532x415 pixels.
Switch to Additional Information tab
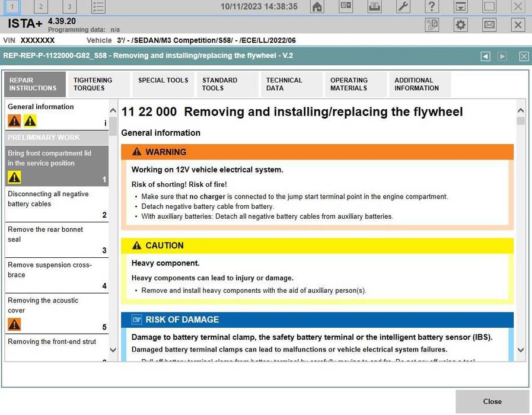[x=420, y=84]
